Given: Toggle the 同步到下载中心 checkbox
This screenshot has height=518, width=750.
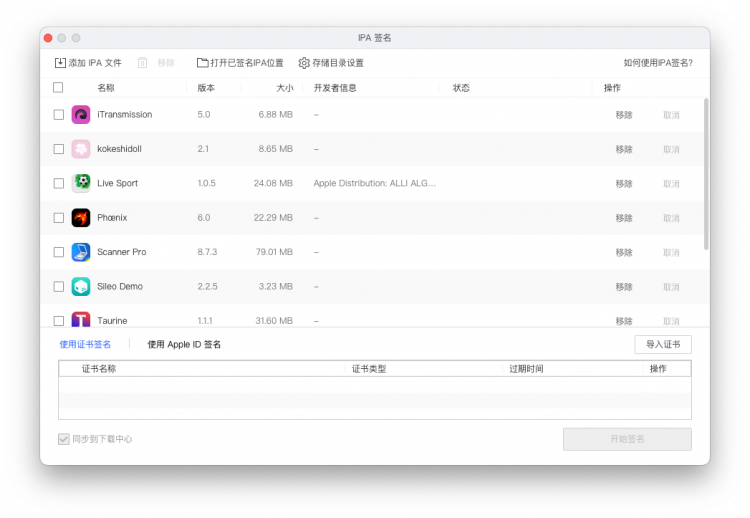Looking at the screenshot, I should click(64, 439).
